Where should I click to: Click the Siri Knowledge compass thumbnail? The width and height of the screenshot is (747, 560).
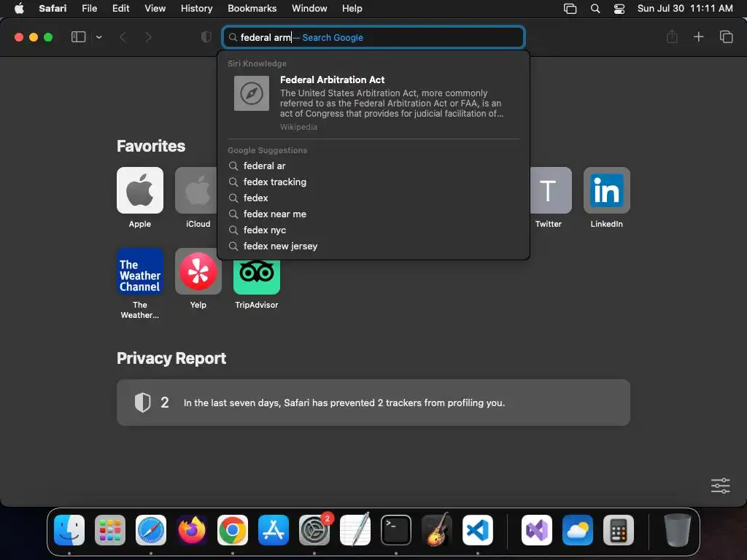[x=252, y=93]
